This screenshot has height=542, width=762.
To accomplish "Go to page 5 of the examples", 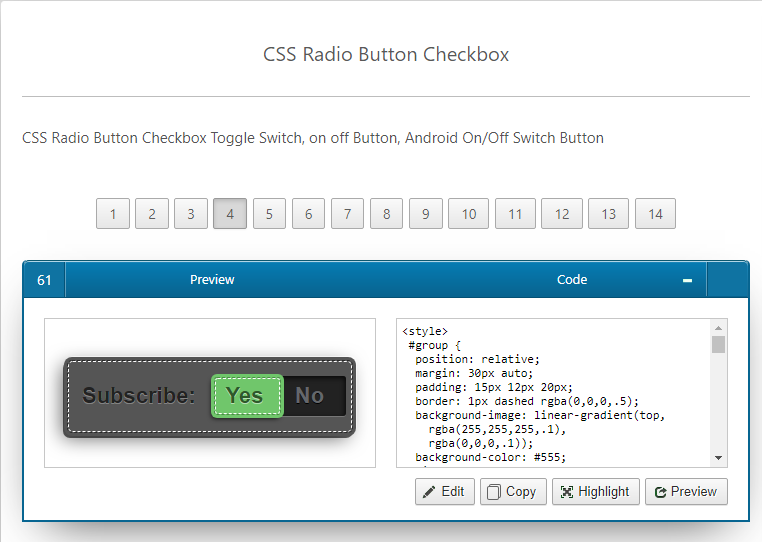I will 269,213.
